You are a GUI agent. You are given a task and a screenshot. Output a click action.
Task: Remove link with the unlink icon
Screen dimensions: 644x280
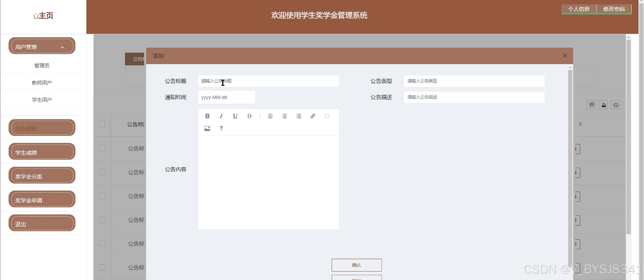[x=327, y=116]
